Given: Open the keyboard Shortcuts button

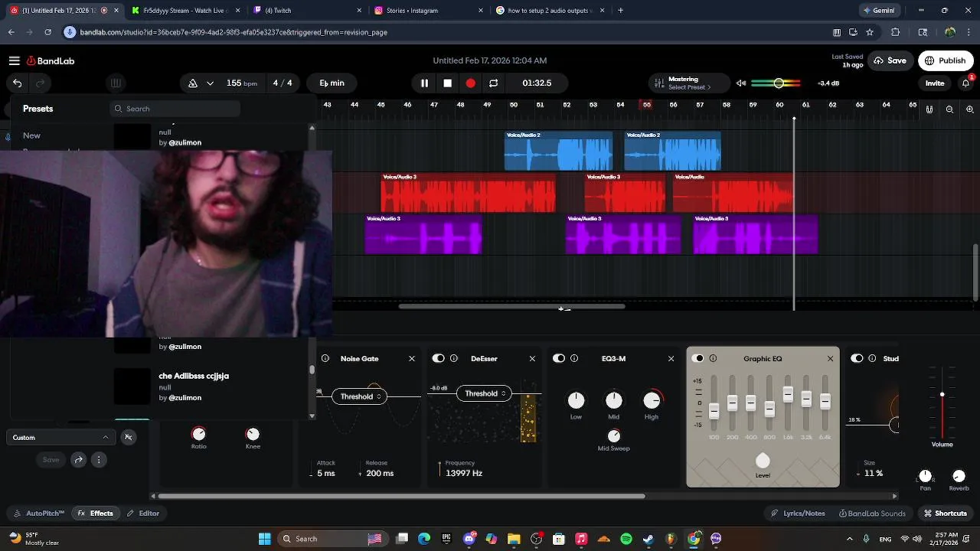Looking at the screenshot, I should pos(946,514).
